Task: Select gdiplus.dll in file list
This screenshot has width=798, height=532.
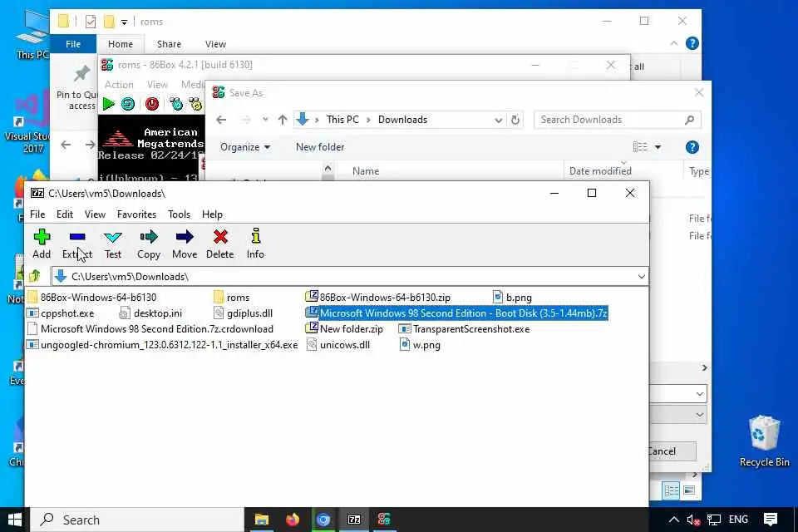Action: pos(244,313)
